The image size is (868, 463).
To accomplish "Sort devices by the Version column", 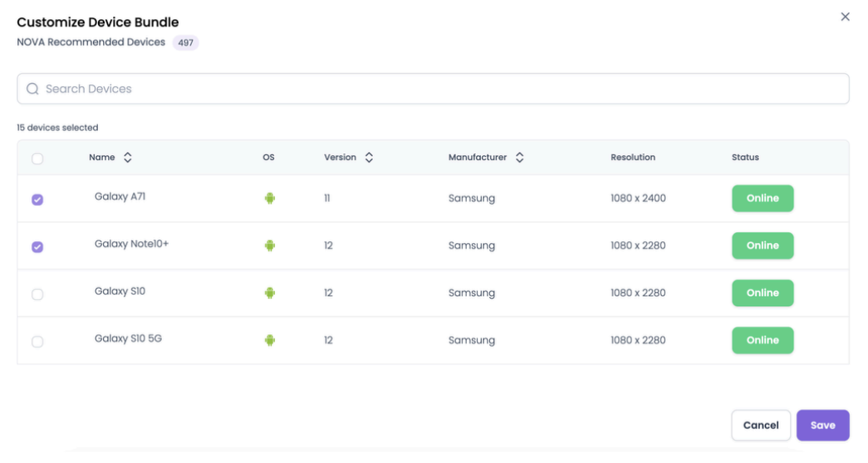I will 369,157.
